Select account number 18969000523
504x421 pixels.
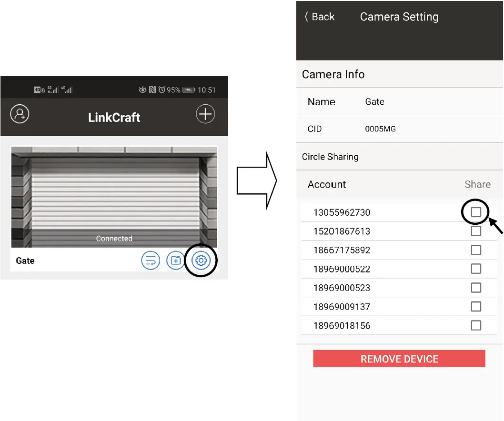pyautogui.click(x=342, y=288)
